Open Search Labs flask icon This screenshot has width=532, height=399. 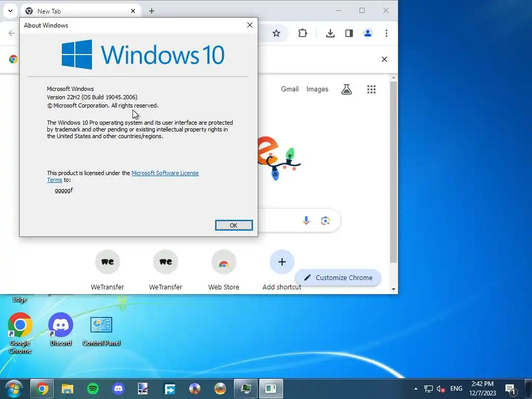pyautogui.click(x=347, y=89)
